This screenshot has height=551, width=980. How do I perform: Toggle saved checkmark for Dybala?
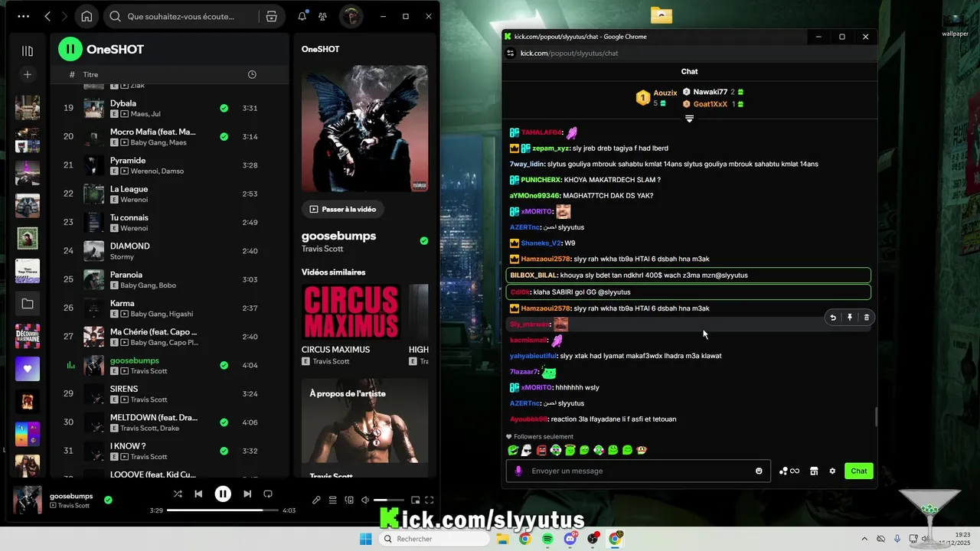point(224,108)
